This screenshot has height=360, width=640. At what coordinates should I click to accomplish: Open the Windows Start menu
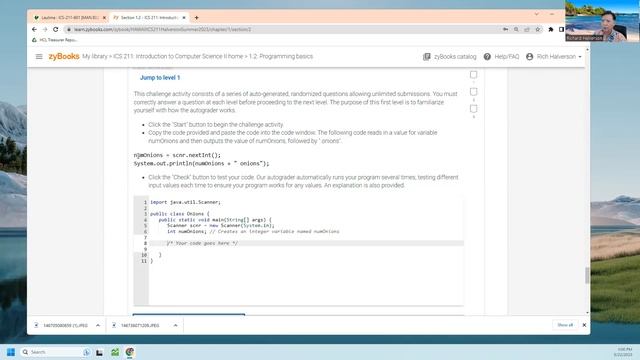(x=11, y=352)
